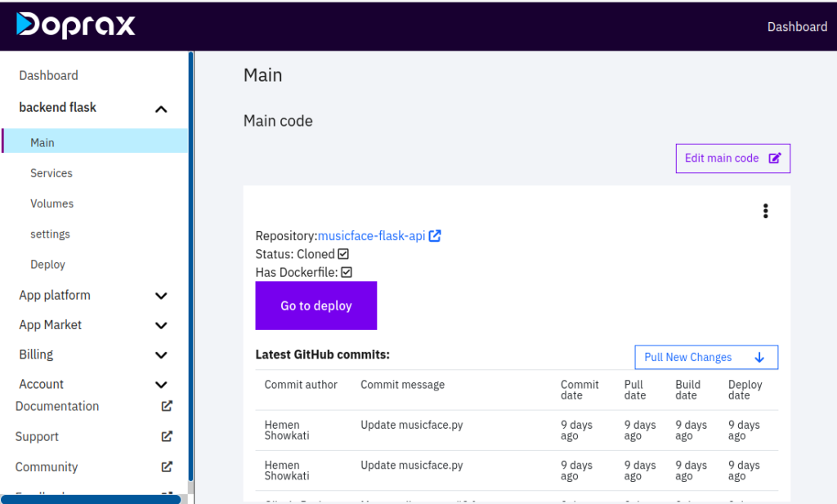Click the Commit date column header
The image size is (837, 504).
[580, 390]
